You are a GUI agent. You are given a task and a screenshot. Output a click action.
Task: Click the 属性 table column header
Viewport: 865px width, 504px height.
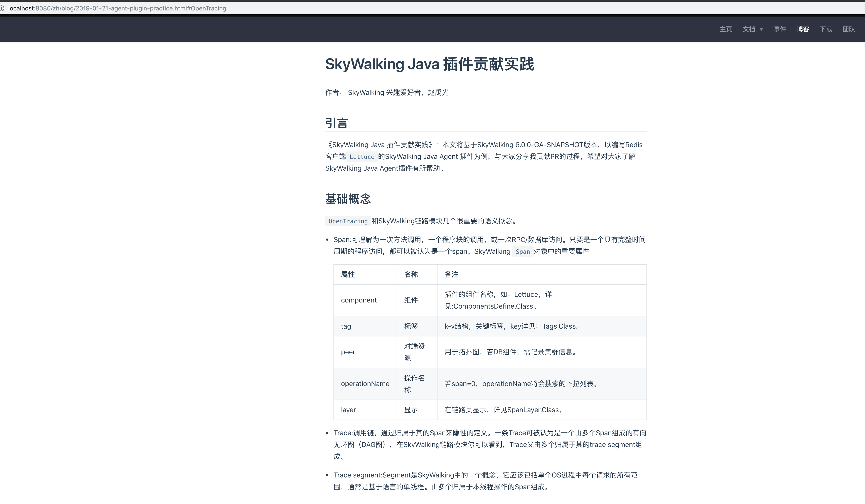(348, 274)
